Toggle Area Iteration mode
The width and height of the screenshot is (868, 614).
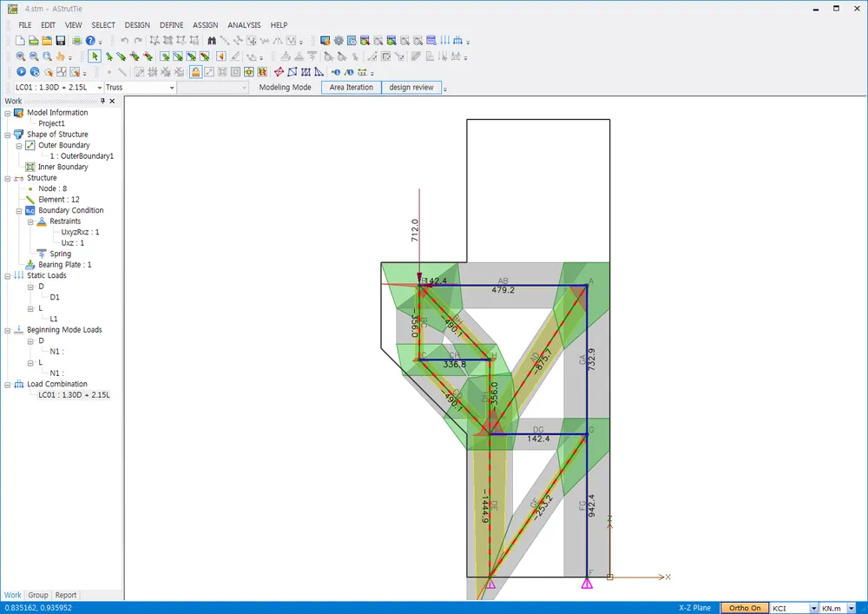click(352, 88)
